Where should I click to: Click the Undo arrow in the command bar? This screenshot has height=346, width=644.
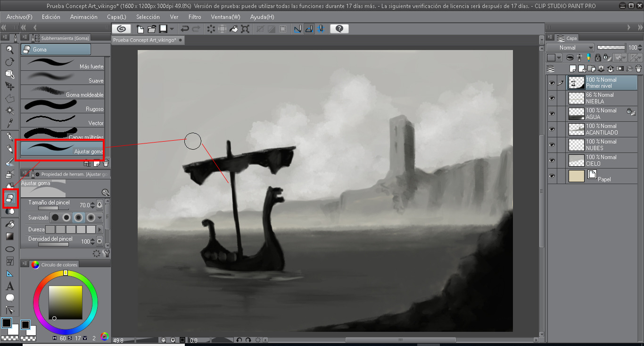point(185,29)
